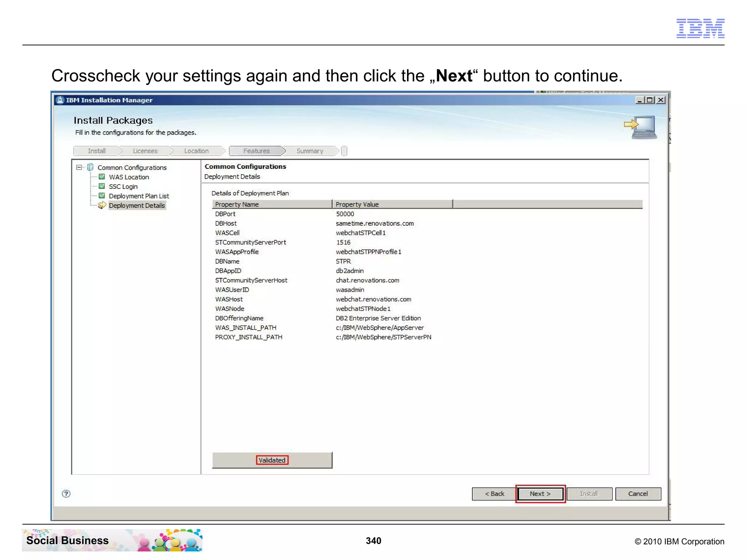Screen dimensions: 747x560
Task: Select Common Configurations tree label
Action: 132,168
